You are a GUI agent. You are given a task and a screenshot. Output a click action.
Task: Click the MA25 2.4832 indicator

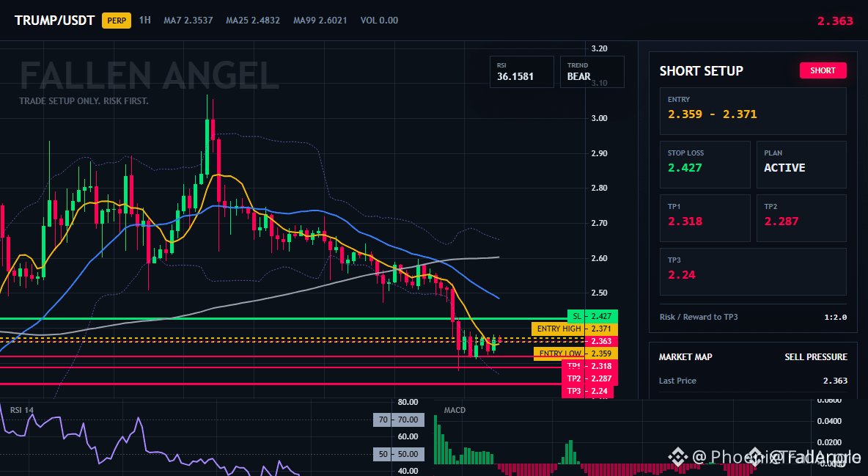[x=253, y=21]
